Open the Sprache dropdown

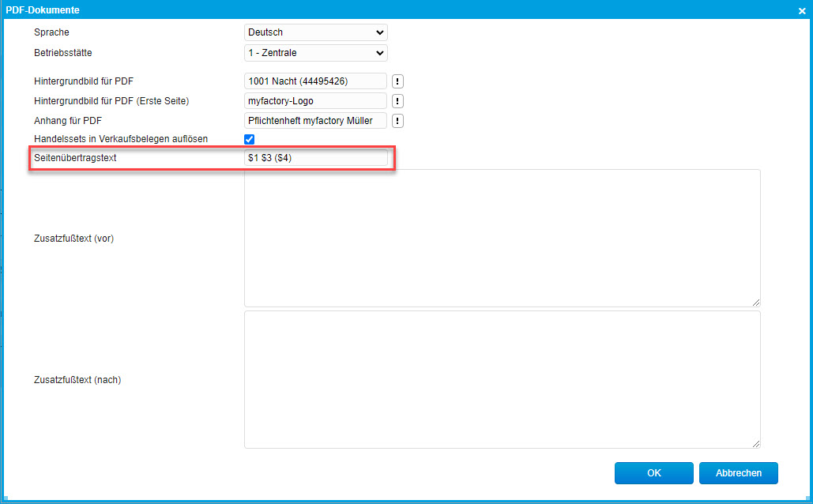(x=316, y=32)
